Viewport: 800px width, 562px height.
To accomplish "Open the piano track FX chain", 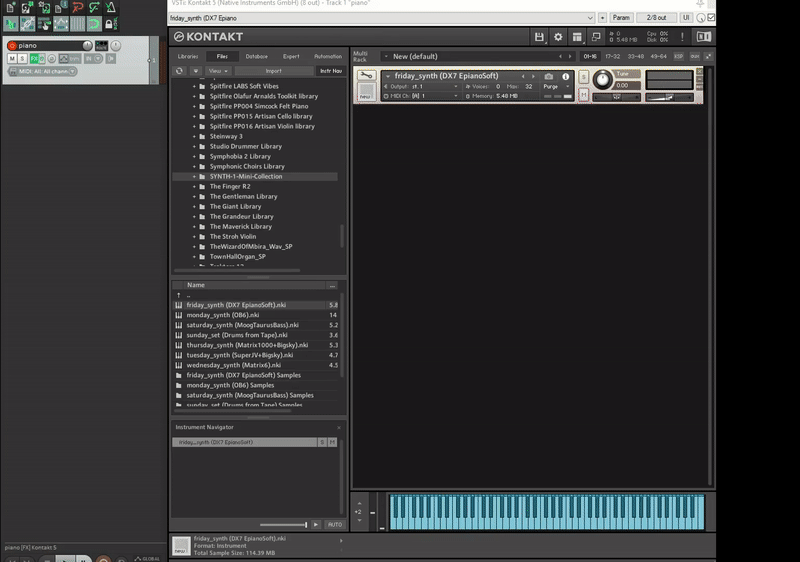I will (34, 59).
